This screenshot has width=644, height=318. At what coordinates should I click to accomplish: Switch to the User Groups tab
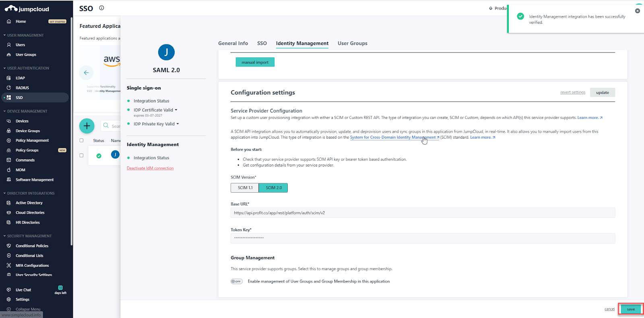tap(353, 44)
